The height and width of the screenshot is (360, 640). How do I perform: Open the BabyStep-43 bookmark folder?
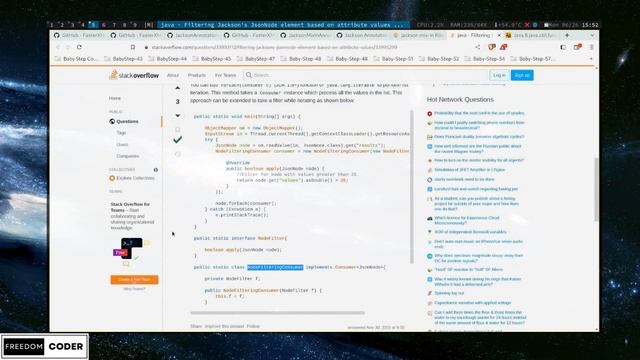click(123, 59)
